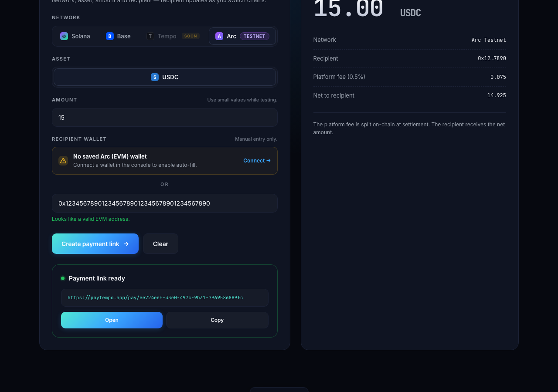Click the recipient value 0x12…7890

492,58
